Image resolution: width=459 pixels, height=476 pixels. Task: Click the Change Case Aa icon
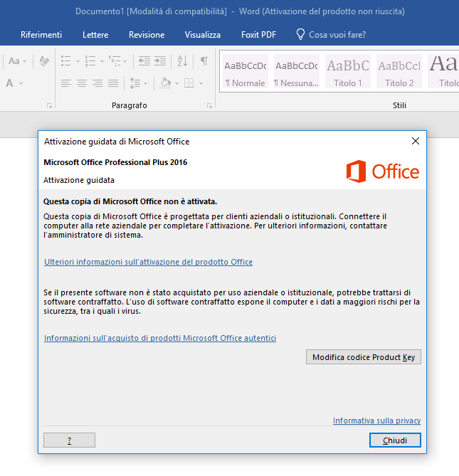point(14,61)
